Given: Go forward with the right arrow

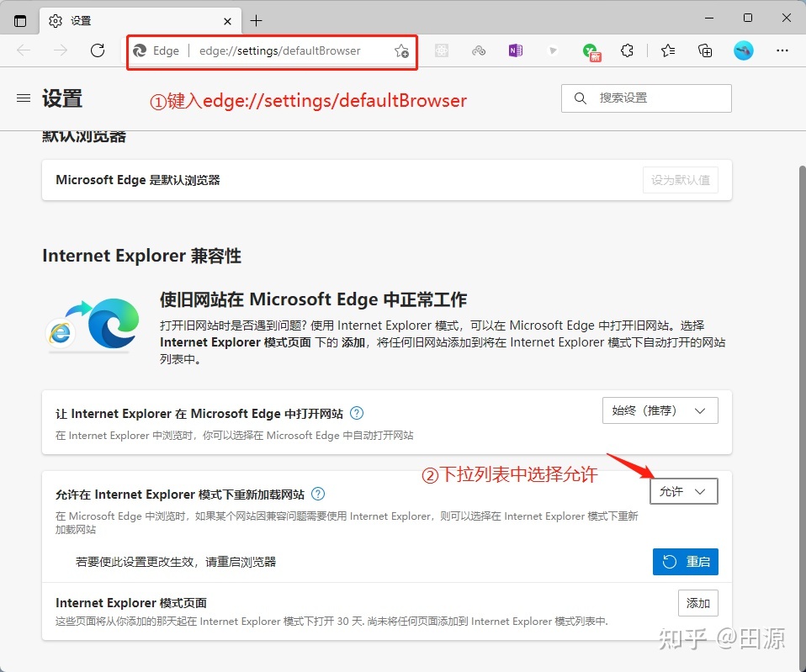Looking at the screenshot, I should pyautogui.click(x=61, y=50).
